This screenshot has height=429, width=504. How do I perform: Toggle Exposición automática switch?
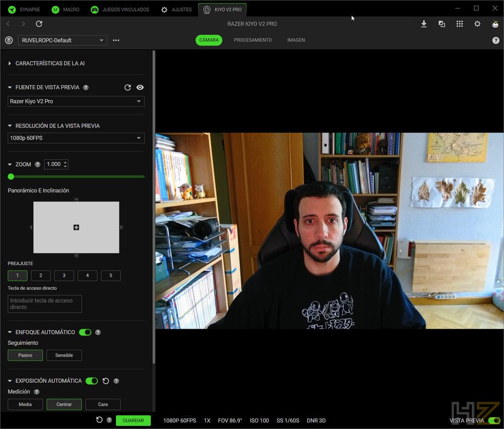(92, 381)
